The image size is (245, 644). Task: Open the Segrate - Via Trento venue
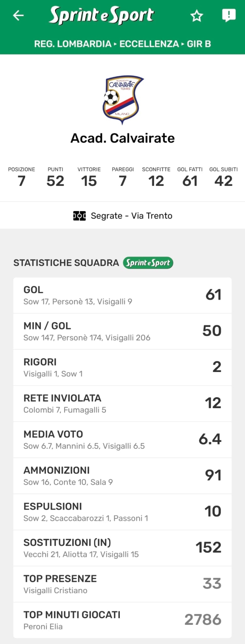pyautogui.click(x=131, y=216)
